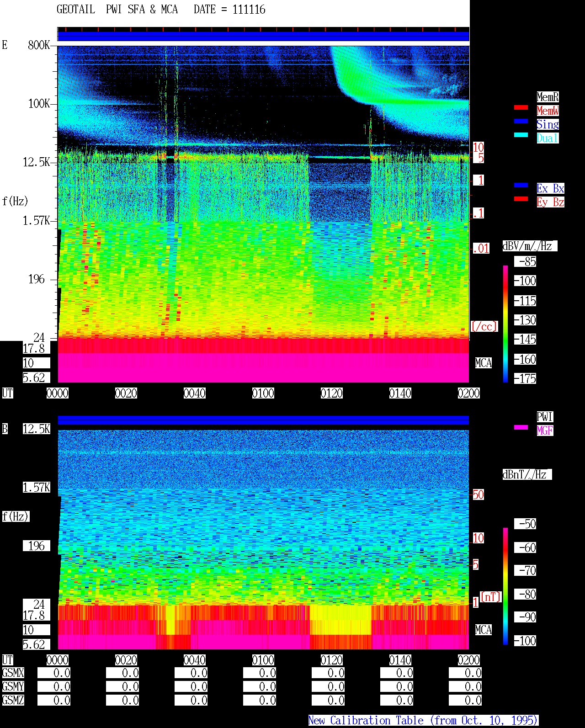The height and width of the screenshot is (728, 585).
Task: Click the red MemW legend swatch
Action: tap(521, 107)
